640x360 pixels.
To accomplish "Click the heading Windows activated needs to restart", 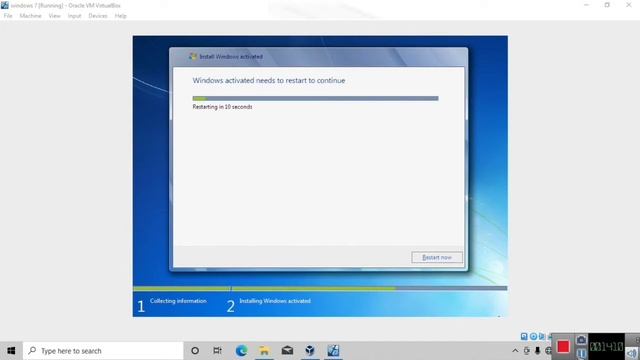I will point(269,80).
